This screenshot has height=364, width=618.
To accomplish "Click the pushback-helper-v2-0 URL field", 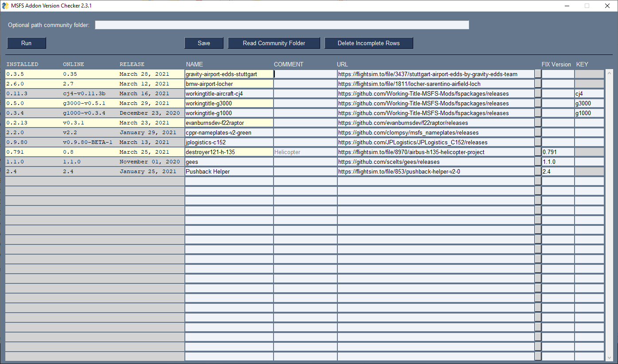I will pos(436,171).
